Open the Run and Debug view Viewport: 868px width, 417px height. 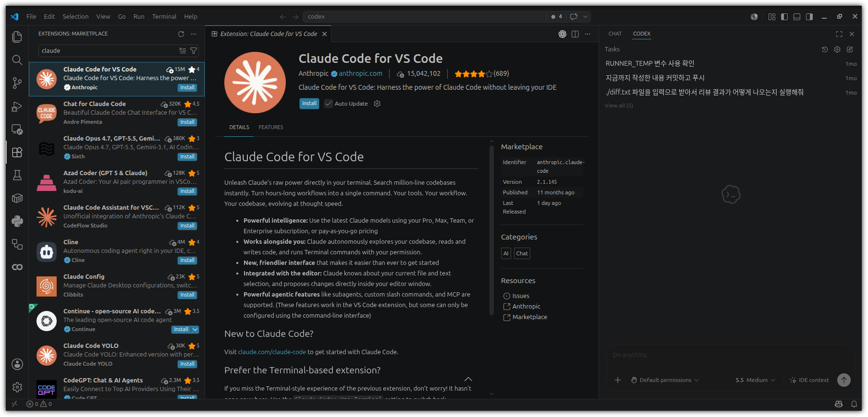click(x=17, y=106)
